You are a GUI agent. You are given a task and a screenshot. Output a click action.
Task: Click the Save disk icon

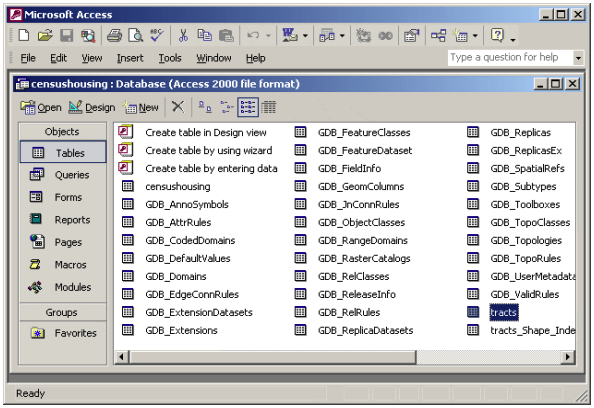click(x=67, y=36)
